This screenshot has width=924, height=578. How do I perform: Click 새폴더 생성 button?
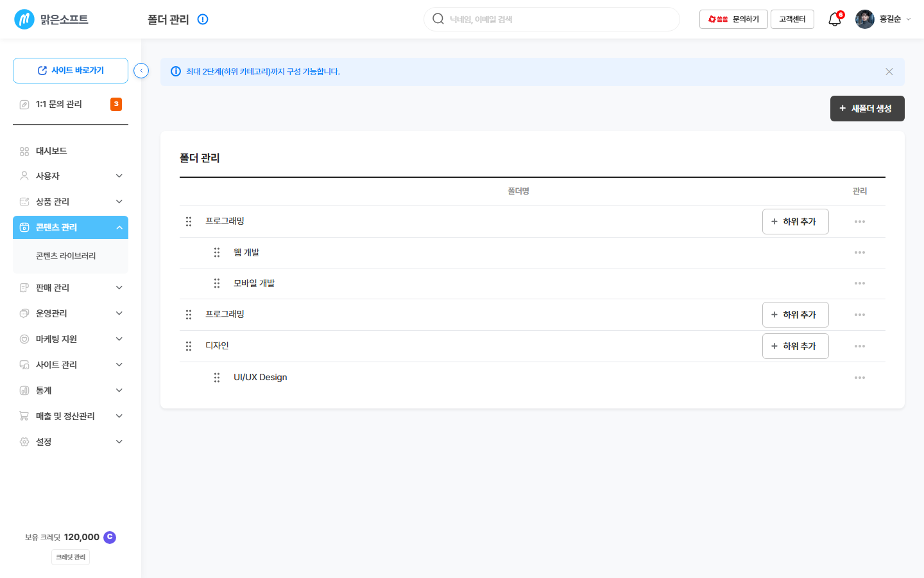(x=868, y=109)
